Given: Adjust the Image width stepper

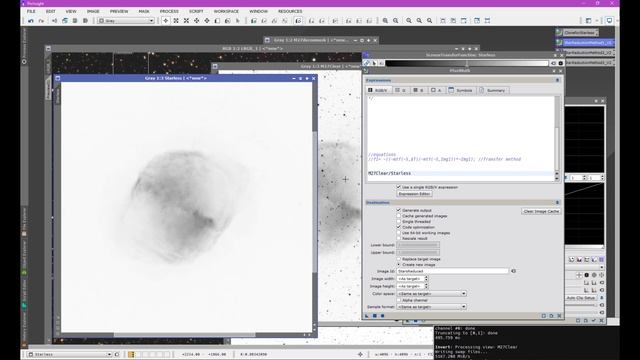Looking at the screenshot, I should tap(426, 279).
